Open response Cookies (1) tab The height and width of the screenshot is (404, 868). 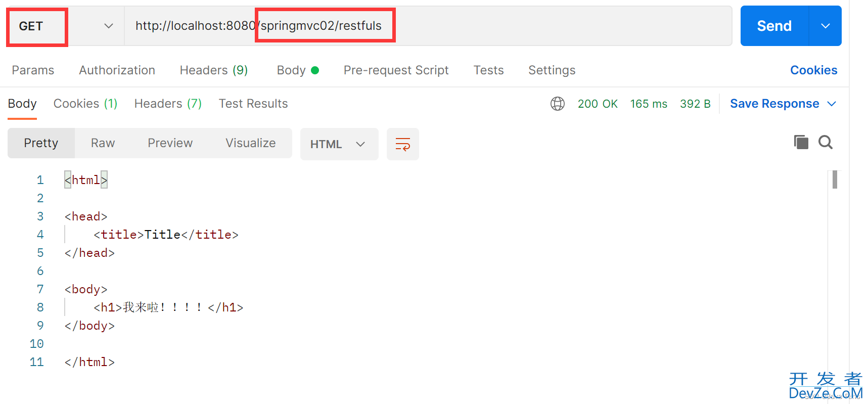point(85,104)
